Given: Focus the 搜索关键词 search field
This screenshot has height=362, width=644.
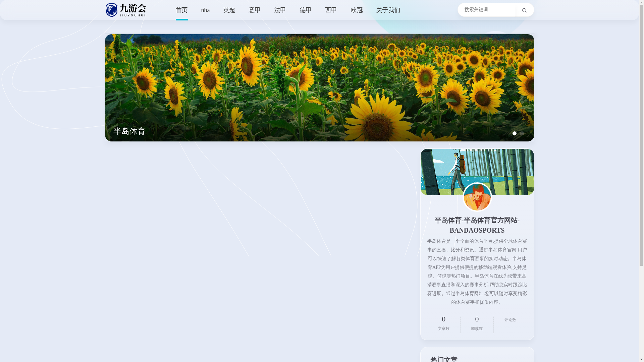Looking at the screenshot, I should click(486, 10).
